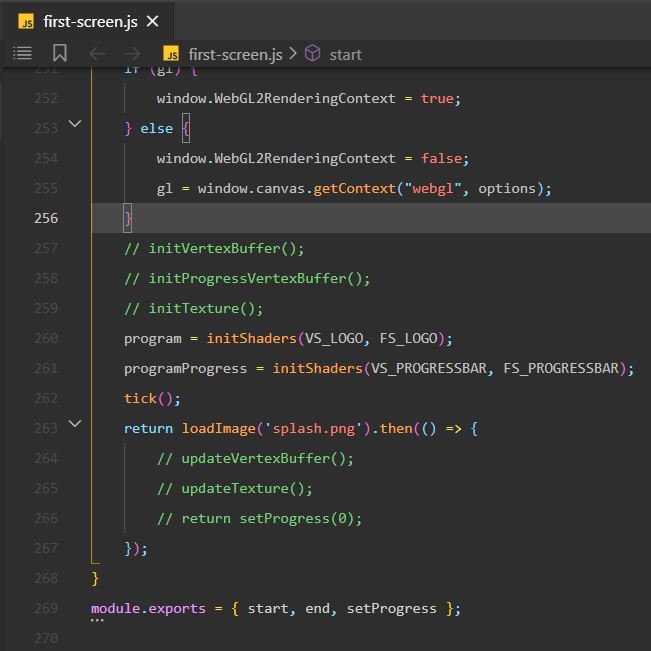651x651 pixels.
Task: Click the initTexture comment line
Action: tap(193, 308)
